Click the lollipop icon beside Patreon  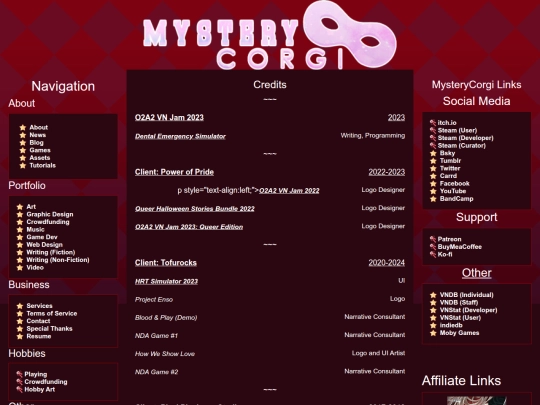click(x=433, y=239)
